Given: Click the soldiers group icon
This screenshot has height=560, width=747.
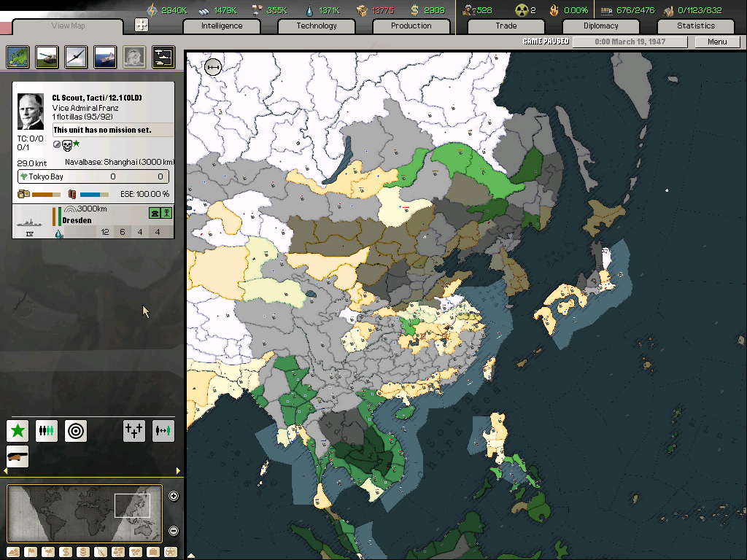Looking at the screenshot, I should coord(47,431).
